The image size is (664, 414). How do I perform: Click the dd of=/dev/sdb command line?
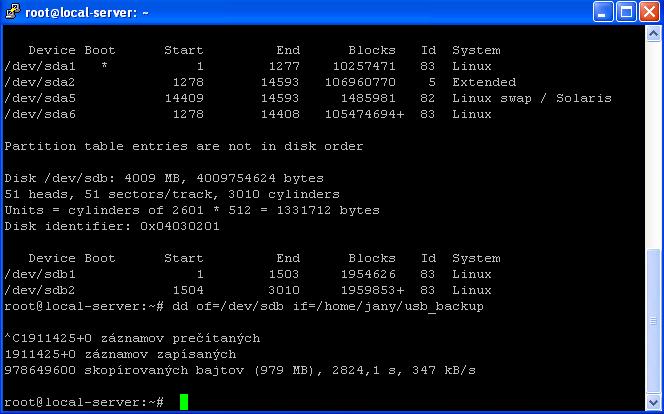(x=244, y=306)
